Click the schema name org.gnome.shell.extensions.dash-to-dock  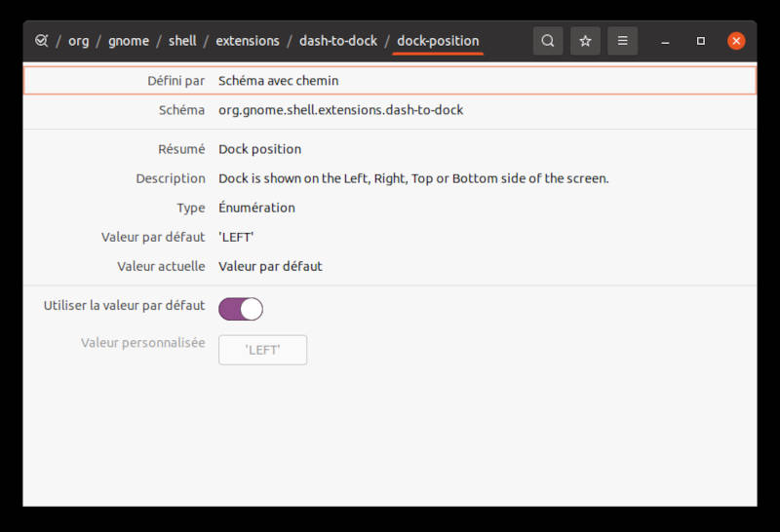coord(340,110)
